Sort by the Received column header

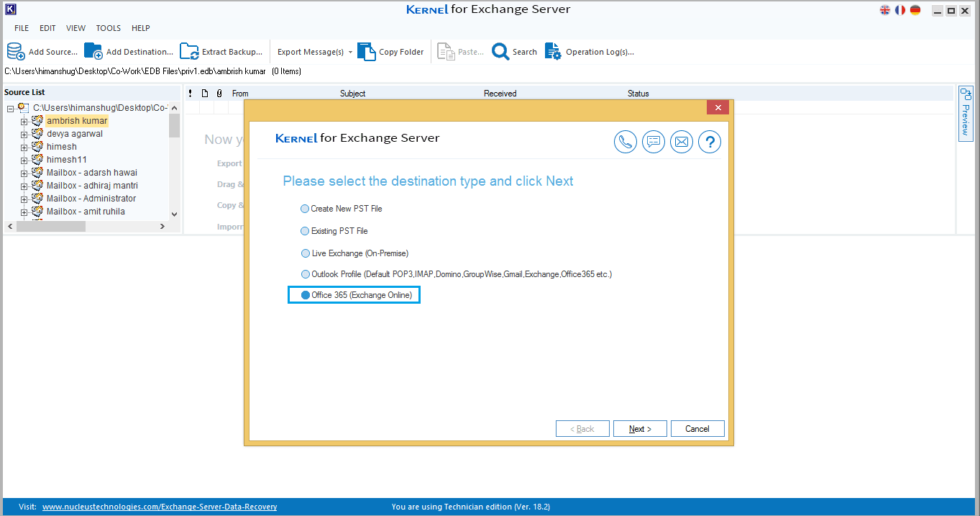pyautogui.click(x=500, y=94)
